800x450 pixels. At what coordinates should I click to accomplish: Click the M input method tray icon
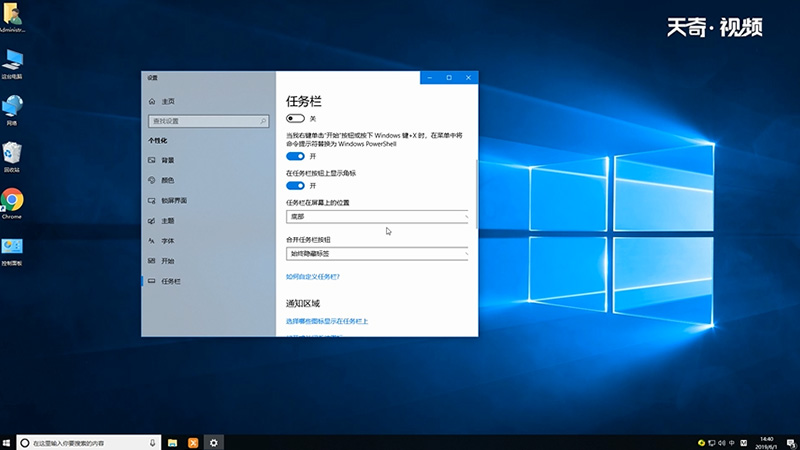[743, 443]
